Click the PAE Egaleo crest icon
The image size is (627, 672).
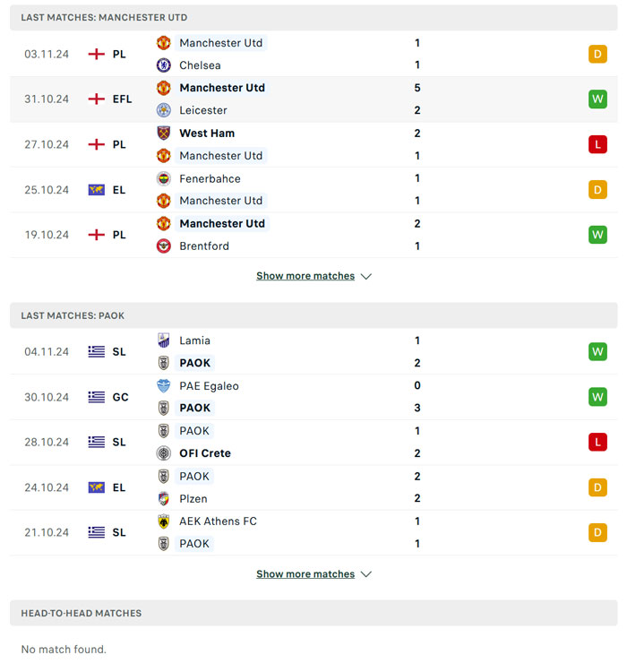tap(163, 386)
